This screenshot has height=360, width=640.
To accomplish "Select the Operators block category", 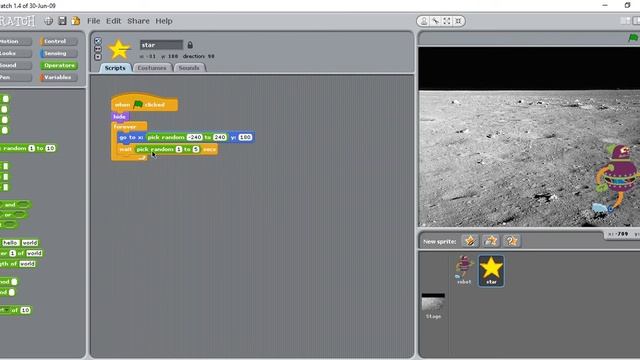I will 58,65.
